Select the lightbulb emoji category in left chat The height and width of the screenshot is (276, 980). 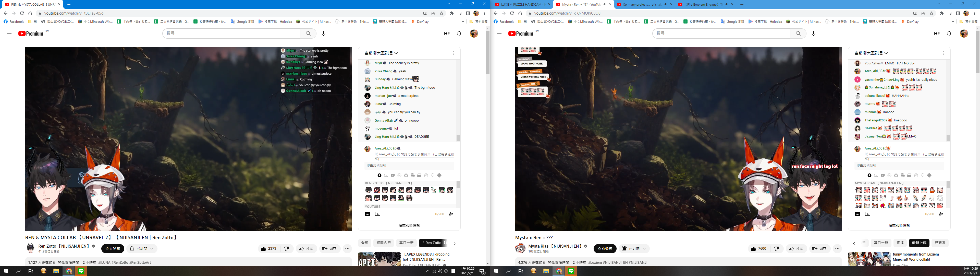(x=433, y=175)
